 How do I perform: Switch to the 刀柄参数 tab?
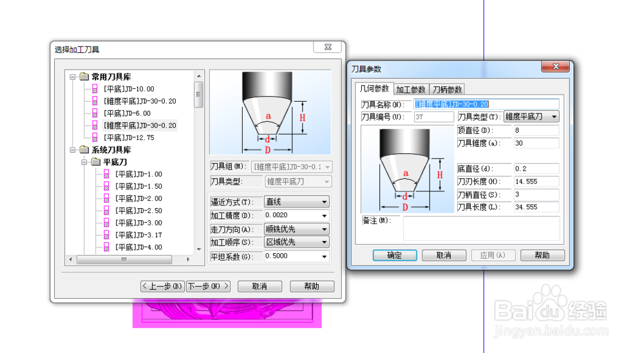click(447, 90)
